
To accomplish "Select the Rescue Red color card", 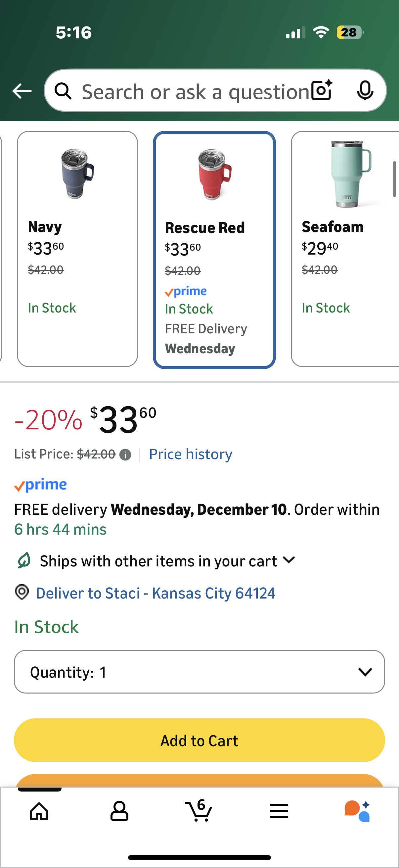I will 214,249.
